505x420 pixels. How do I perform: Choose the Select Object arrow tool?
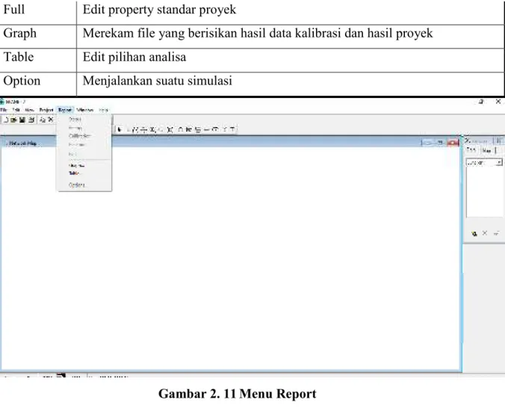pyautogui.click(x=119, y=129)
